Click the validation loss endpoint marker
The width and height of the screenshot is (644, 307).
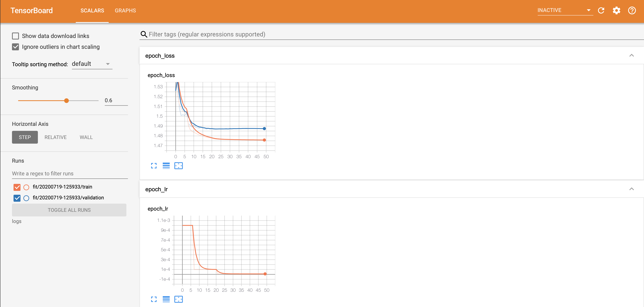[x=264, y=129]
